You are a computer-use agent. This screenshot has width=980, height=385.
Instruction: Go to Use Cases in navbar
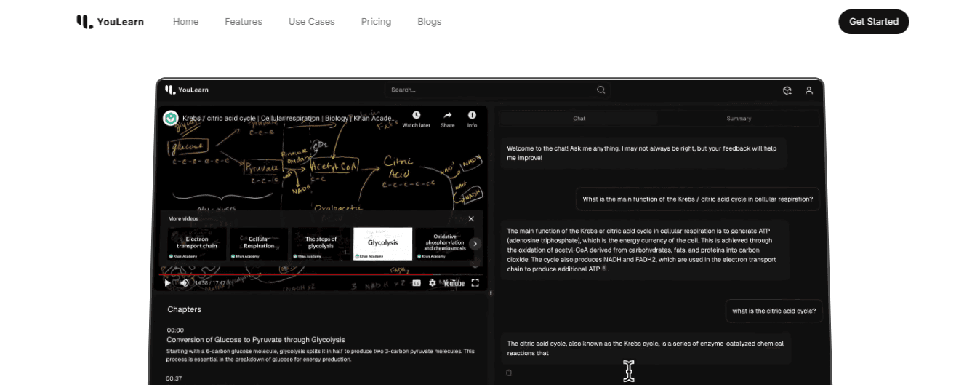pos(311,22)
